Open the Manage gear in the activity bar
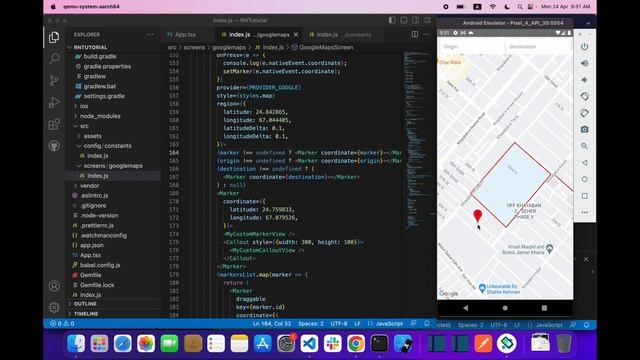The height and width of the screenshot is (360, 640). point(54,307)
